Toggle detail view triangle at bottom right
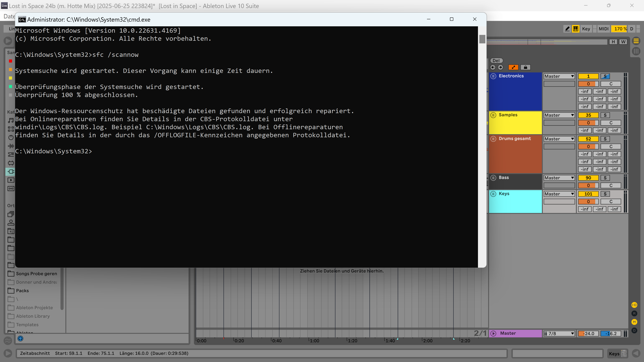 [x=636, y=353]
